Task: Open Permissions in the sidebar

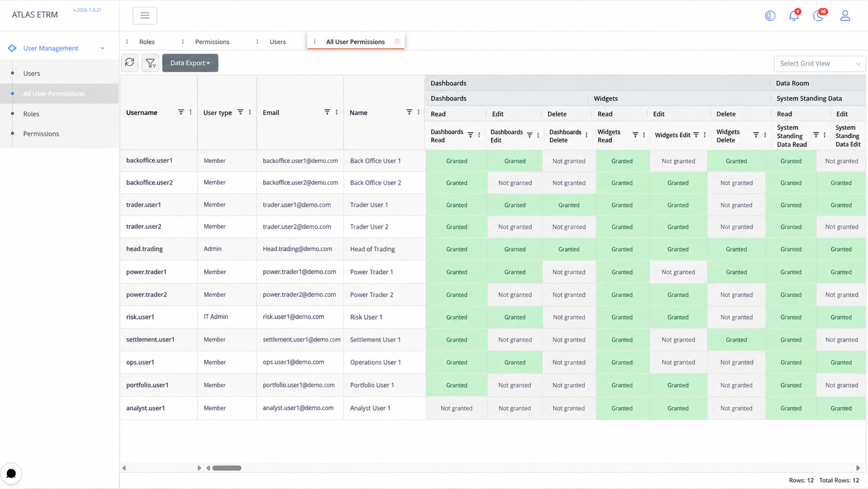Action: [41, 134]
